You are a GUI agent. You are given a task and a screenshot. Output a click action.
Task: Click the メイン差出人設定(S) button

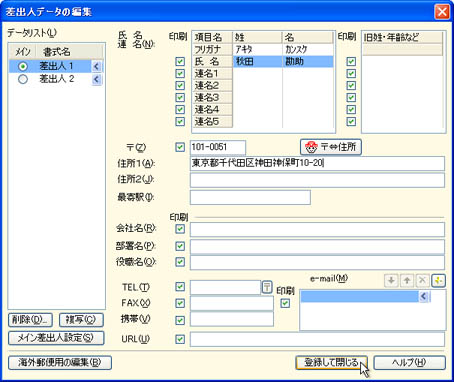point(56,338)
